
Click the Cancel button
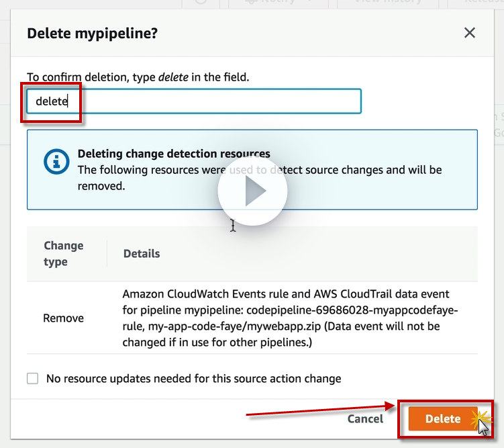coord(365,418)
